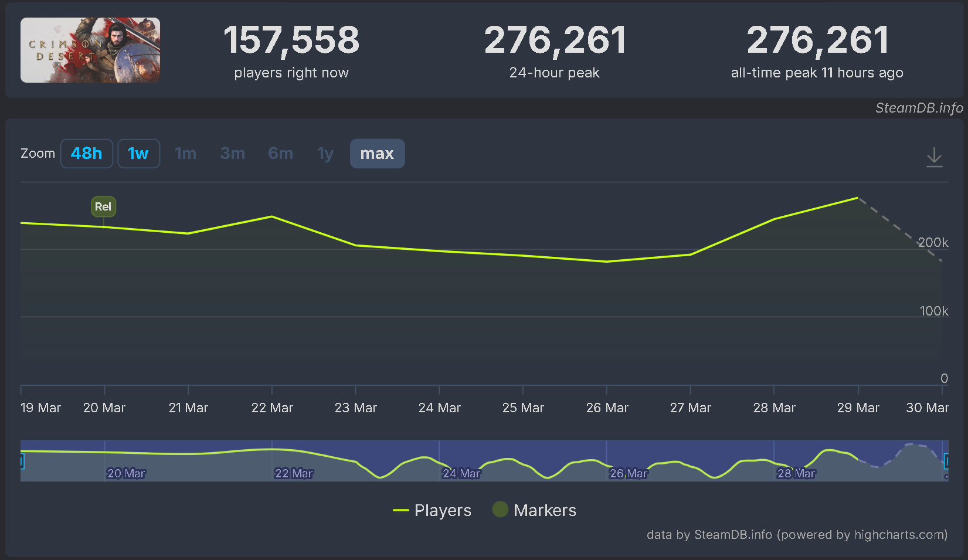
Task: Select the 1w zoom range
Action: pos(138,154)
